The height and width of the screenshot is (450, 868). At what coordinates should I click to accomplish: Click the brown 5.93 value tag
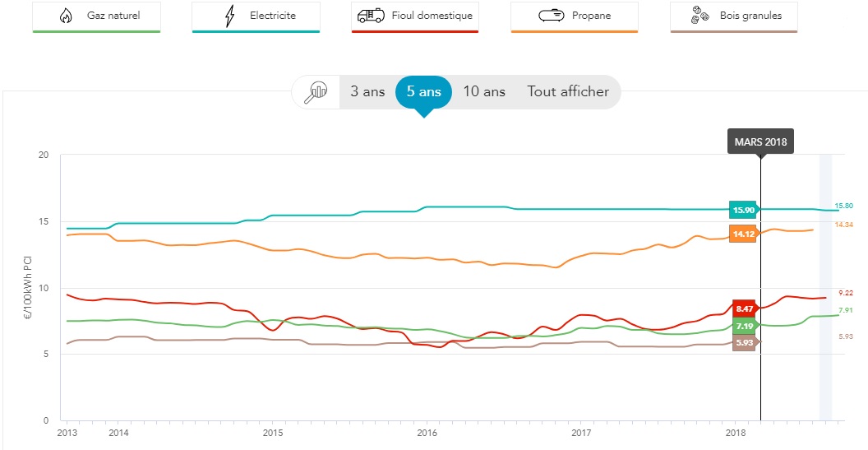[x=745, y=342]
